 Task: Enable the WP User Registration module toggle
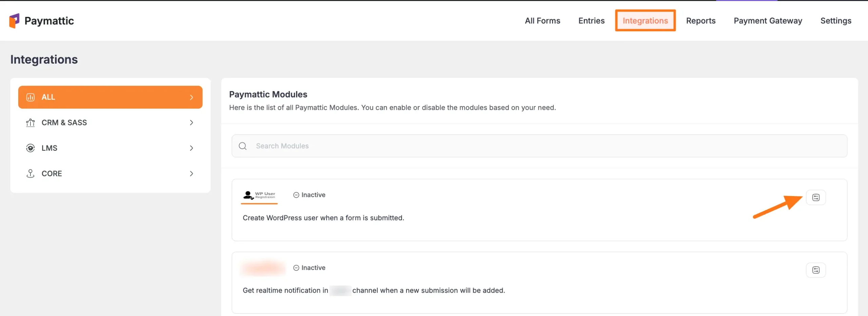(816, 197)
